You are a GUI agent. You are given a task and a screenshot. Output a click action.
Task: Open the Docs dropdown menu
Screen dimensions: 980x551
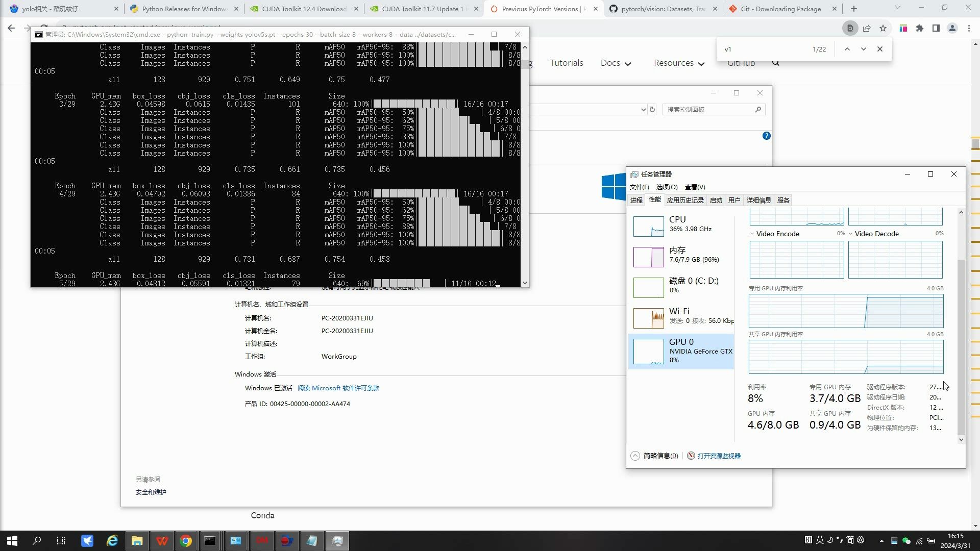coord(616,63)
